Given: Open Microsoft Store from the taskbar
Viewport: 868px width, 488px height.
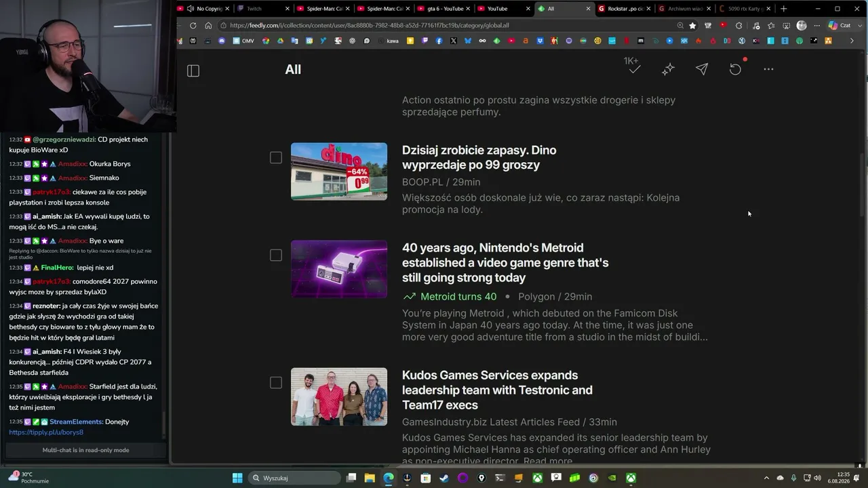Looking at the screenshot, I should pos(425,478).
